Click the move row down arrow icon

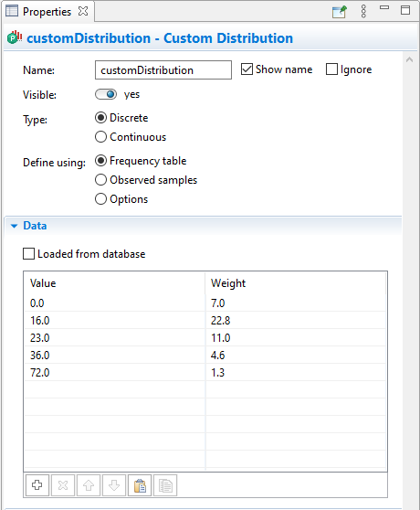114,485
